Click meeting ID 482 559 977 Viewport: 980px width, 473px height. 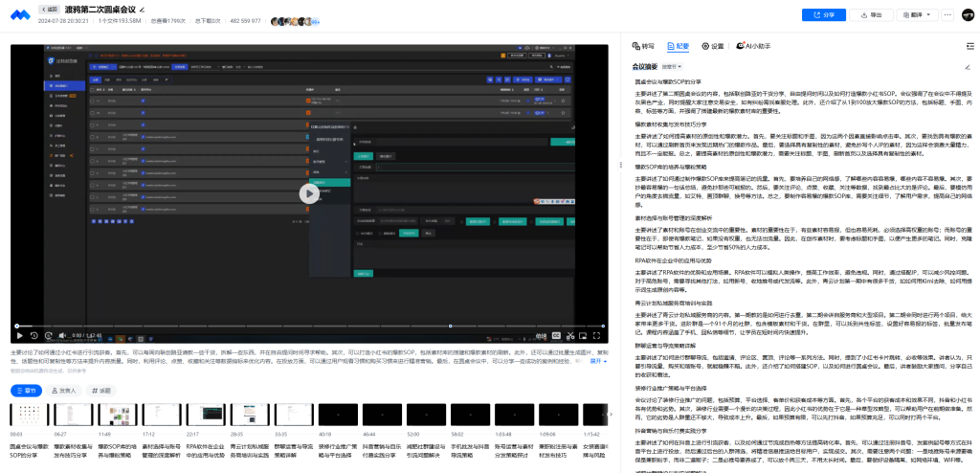click(246, 21)
